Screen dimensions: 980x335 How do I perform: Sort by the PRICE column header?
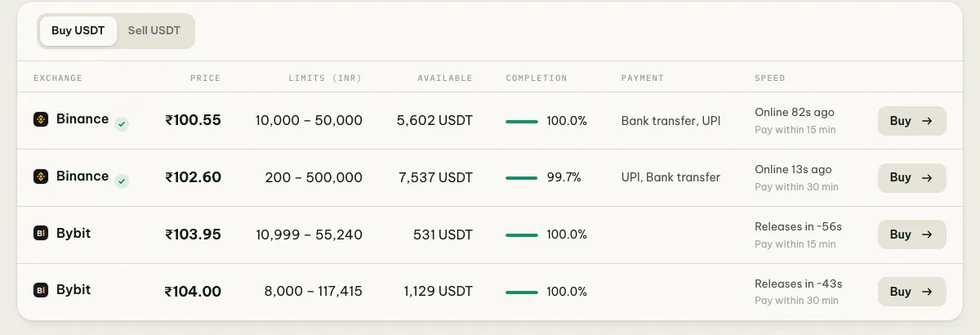[x=205, y=78]
